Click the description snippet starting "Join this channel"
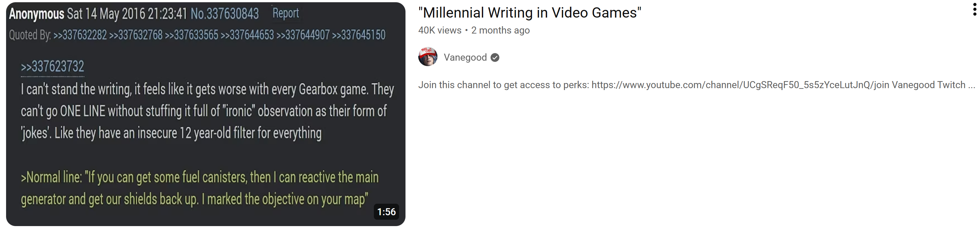This screenshot has height=228, width=980. click(x=697, y=85)
